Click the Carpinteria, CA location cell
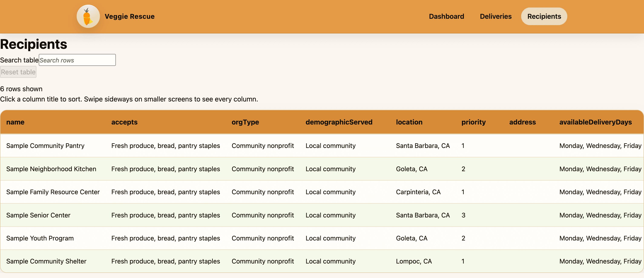The width and height of the screenshot is (644, 278). (418, 192)
